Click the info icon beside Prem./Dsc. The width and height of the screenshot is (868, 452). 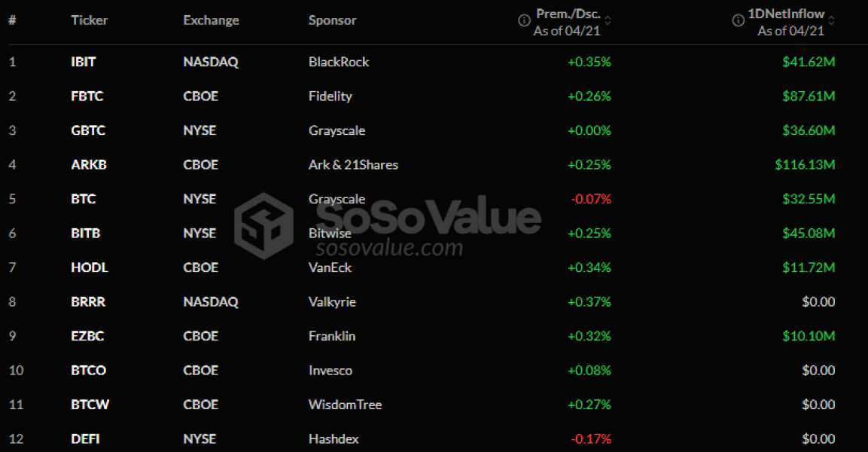(524, 20)
